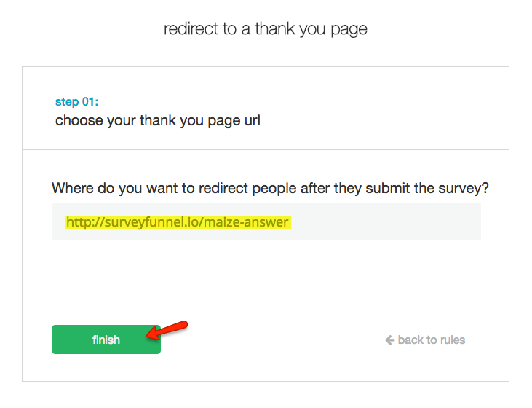Click the "choose your thank you page url" subtitle

(x=158, y=120)
